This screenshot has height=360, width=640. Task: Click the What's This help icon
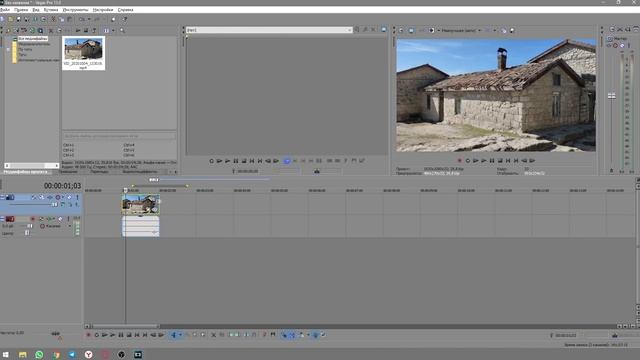125,19
